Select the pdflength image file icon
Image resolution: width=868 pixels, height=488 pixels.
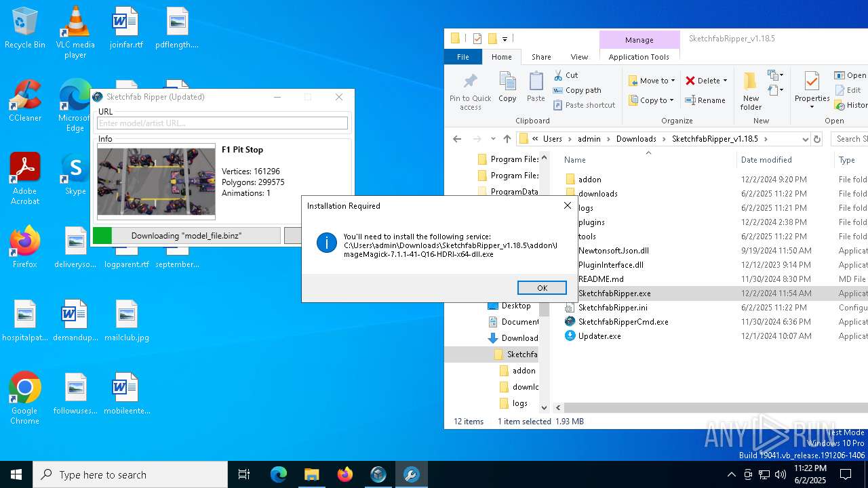tap(177, 28)
